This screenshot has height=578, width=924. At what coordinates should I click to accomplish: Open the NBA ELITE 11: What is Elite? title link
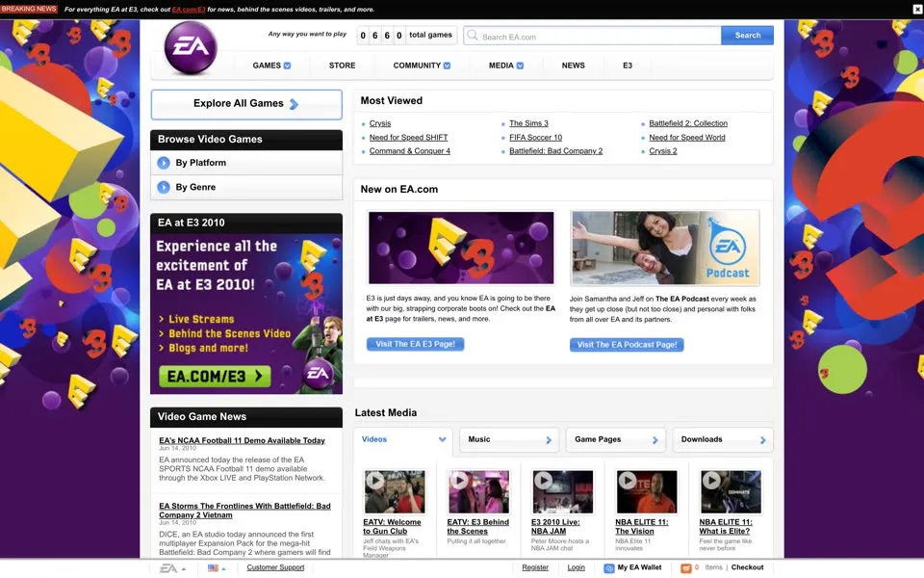726,527
